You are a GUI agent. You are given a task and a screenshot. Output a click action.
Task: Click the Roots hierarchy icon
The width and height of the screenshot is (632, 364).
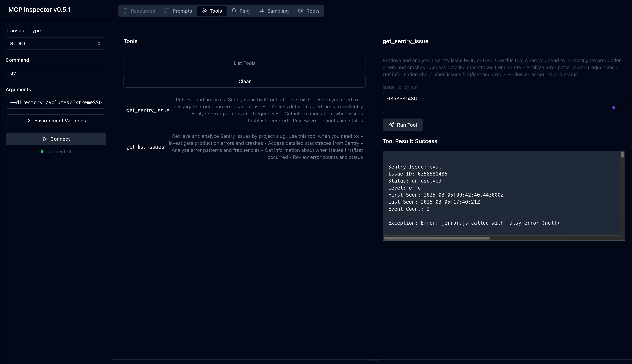coord(301,11)
